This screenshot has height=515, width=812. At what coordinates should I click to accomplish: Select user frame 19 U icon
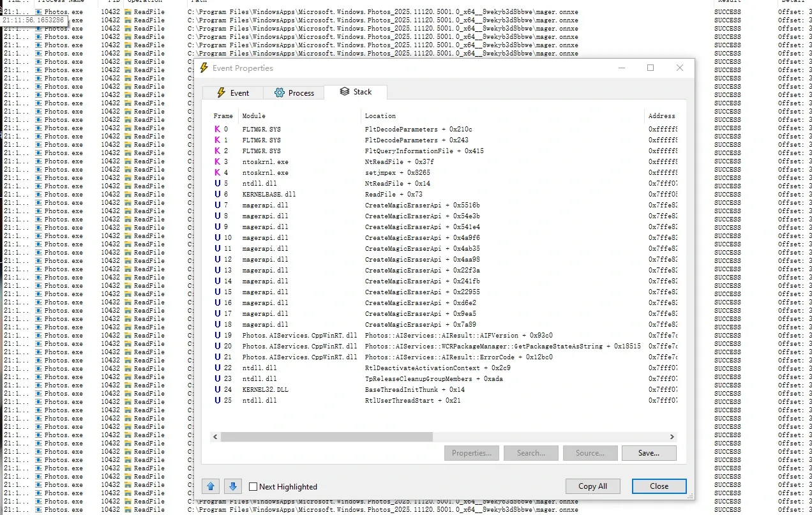tap(218, 335)
